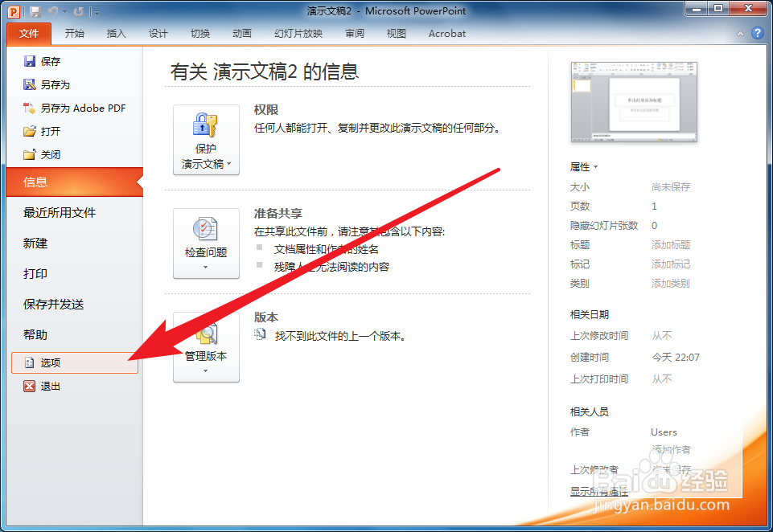The width and height of the screenshot is (773, 532).
Task: Click the 文档属性和作者的姓名 item
Action: [327, 249]
